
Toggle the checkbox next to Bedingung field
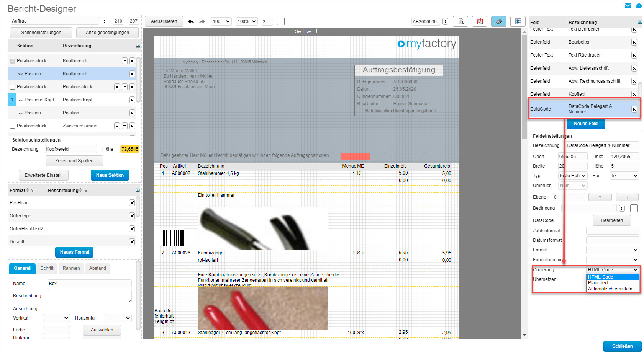pos(634,208)
